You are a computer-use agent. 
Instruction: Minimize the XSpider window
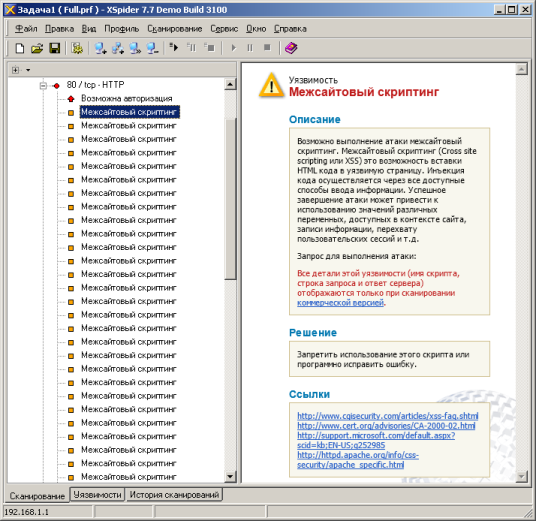(x=500, y=10)
